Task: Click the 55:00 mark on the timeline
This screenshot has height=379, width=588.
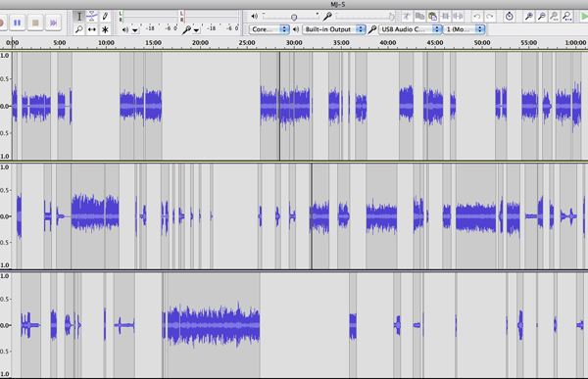Action: [529, 43]
